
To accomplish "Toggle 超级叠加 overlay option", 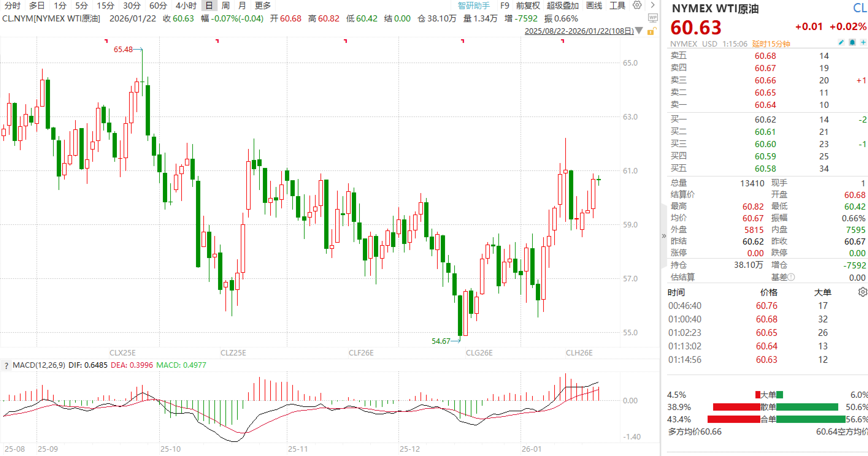I will 563,6.
